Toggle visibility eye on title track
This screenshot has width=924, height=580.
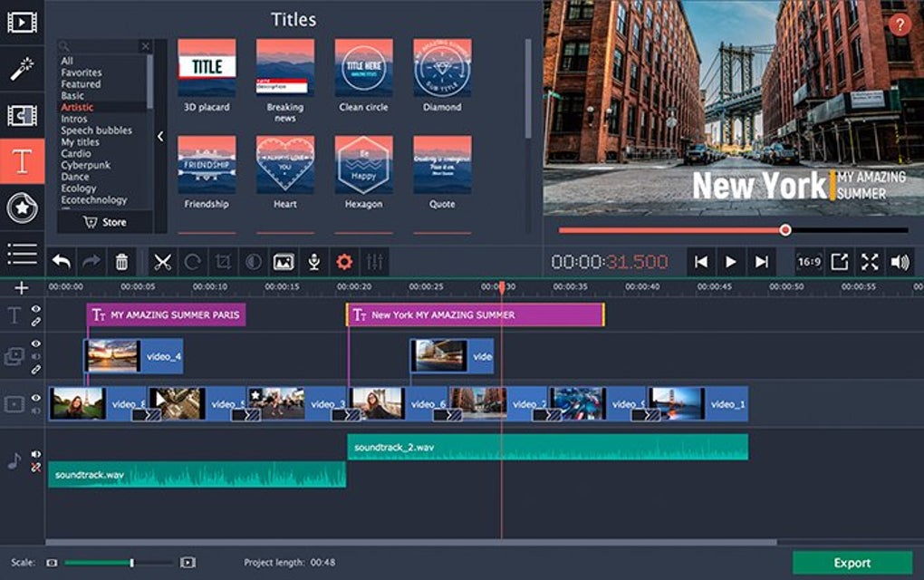(36, 309)
